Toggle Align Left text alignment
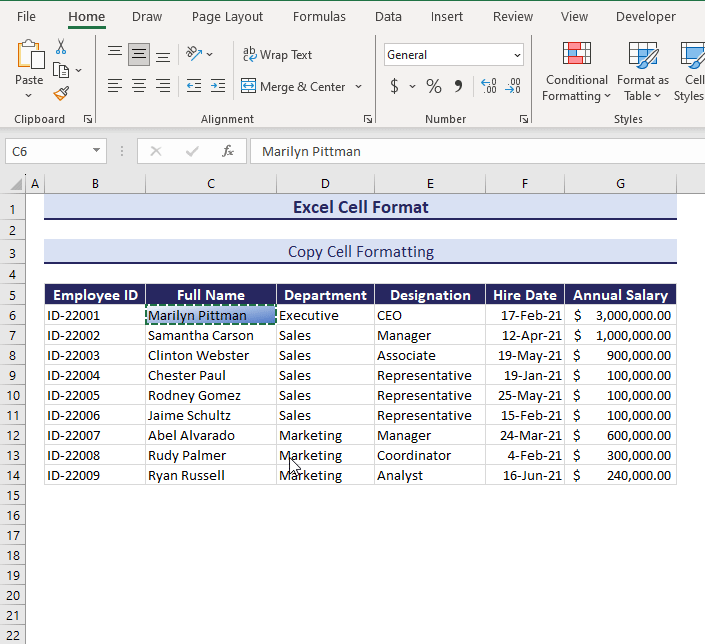The height and width of the screenshot is (644, 705). 115,87
